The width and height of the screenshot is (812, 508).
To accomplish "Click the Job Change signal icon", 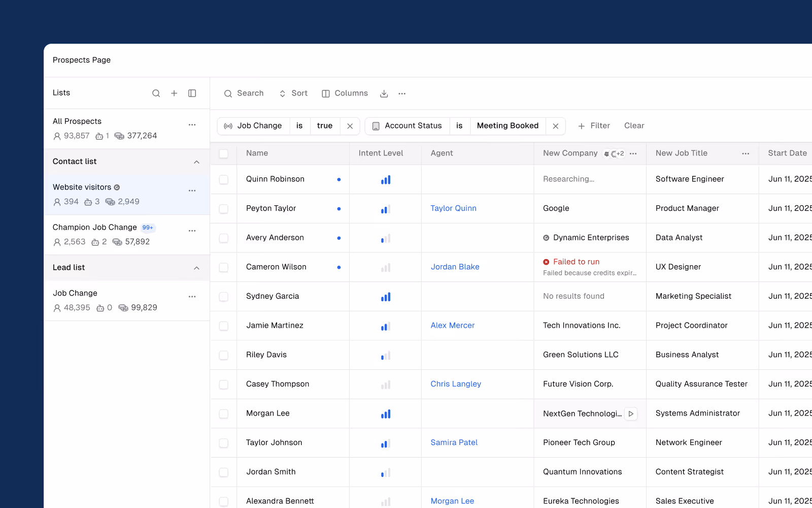I will coord(228,126).
